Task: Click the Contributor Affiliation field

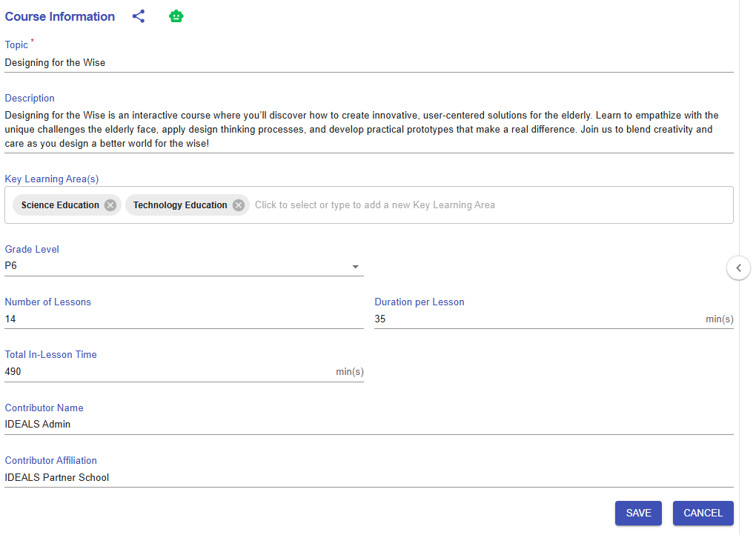Action: [x=368, y=478]
